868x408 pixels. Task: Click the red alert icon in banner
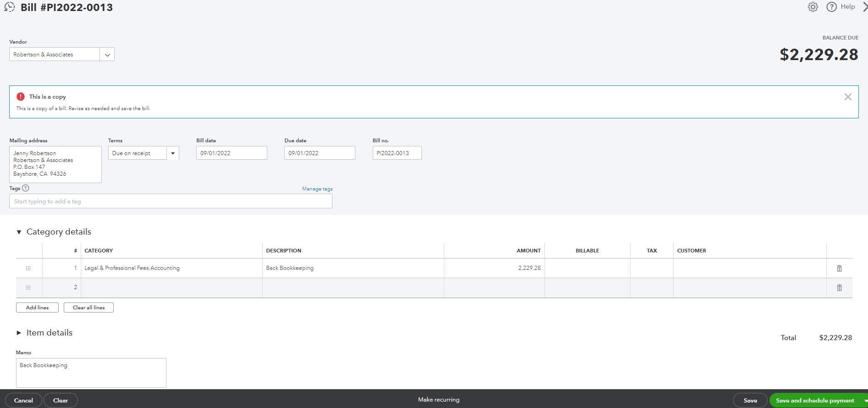(21, 96)
